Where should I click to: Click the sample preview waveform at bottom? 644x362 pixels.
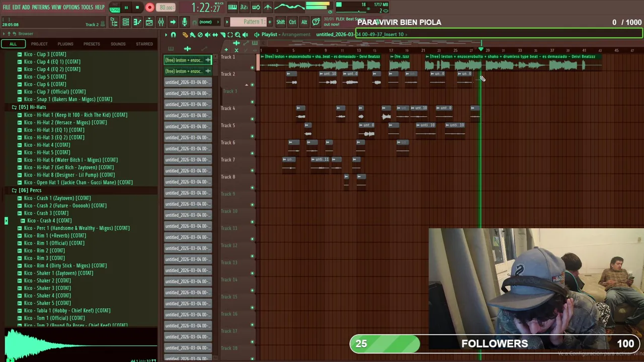[80, 345]
